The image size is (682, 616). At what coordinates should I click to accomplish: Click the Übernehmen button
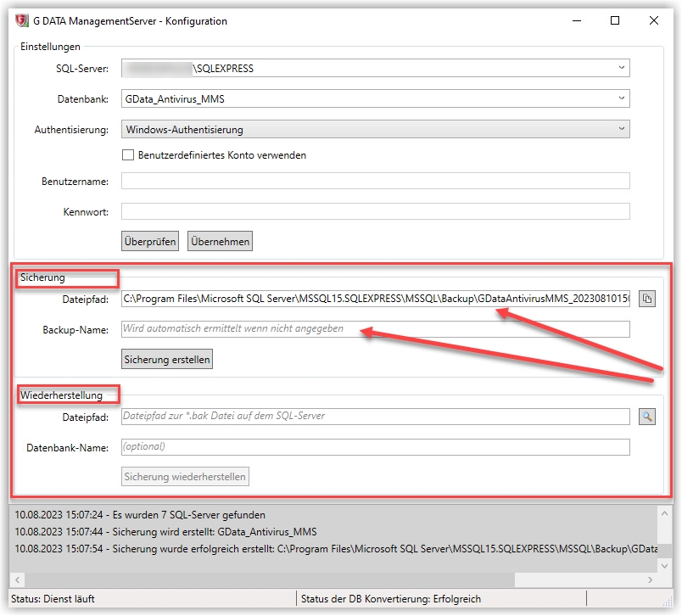pos(220,241)
